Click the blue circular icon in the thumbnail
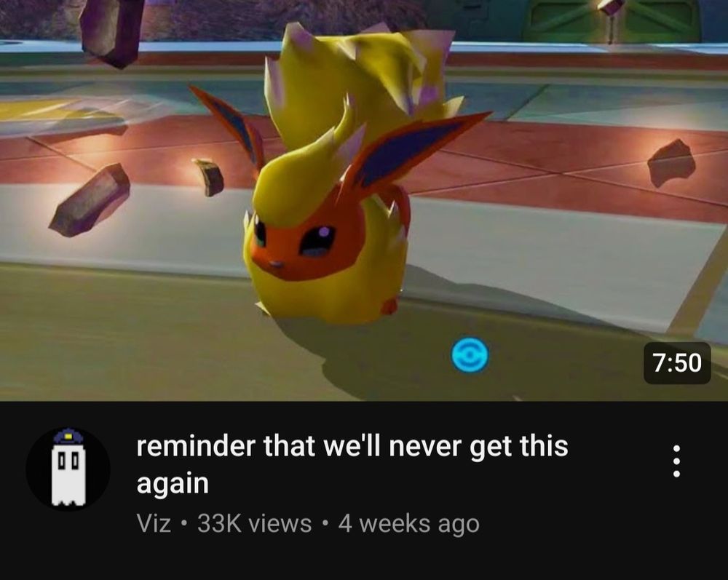The image size is (728, 580). [470, 355]
